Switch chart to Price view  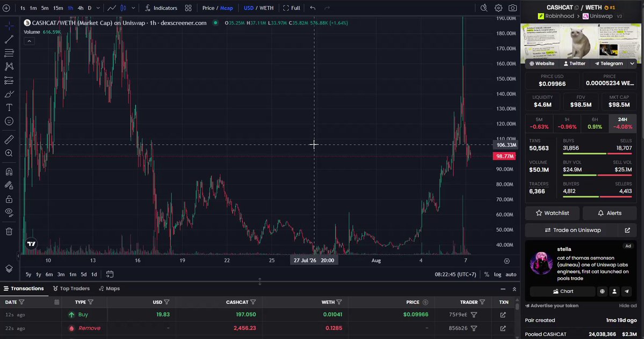(208, 8)
